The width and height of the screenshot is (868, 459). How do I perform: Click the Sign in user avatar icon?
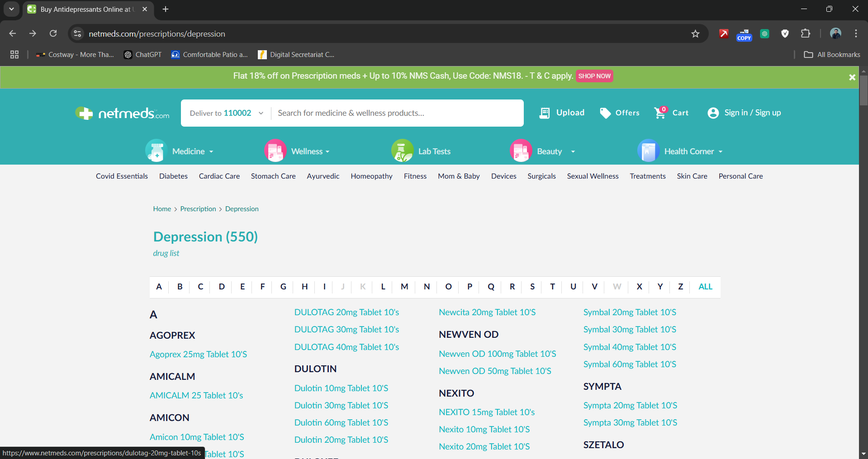tap(713, 113)
